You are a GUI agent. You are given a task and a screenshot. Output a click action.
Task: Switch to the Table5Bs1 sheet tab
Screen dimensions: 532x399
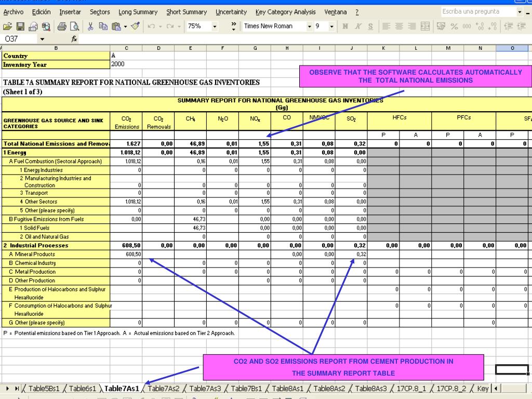(x=44, y=389)
